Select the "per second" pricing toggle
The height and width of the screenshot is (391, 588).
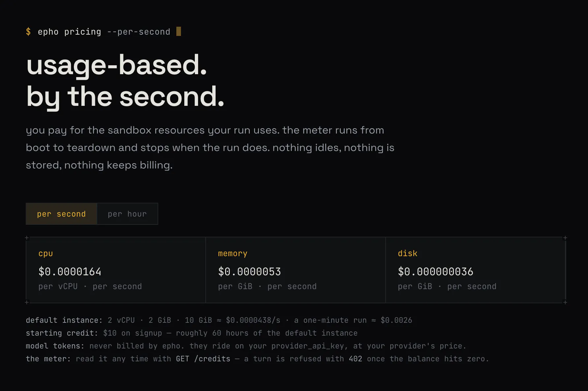click(61, 214)
